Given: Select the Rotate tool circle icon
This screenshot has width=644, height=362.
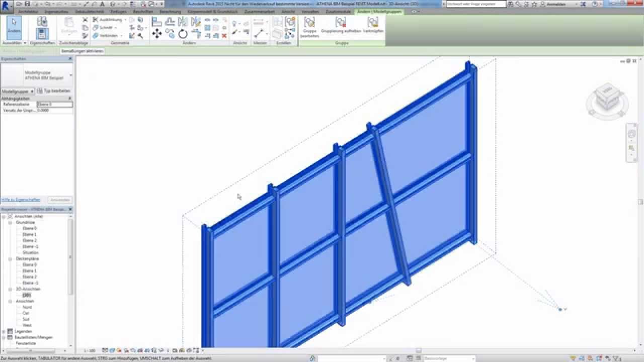Looking at the screenshot, I should click(x=183, y=34).
